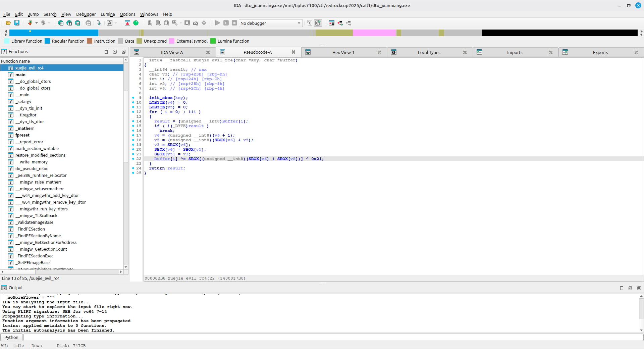Click the Lumina function green color swatch
Screen dimensions: 644x349
coord(213,41)
